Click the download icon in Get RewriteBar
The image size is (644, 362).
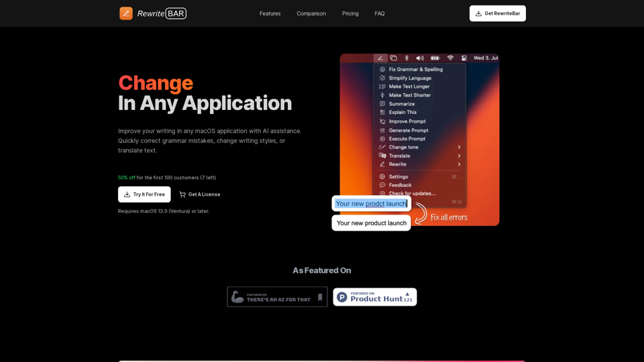click(478, 13)
